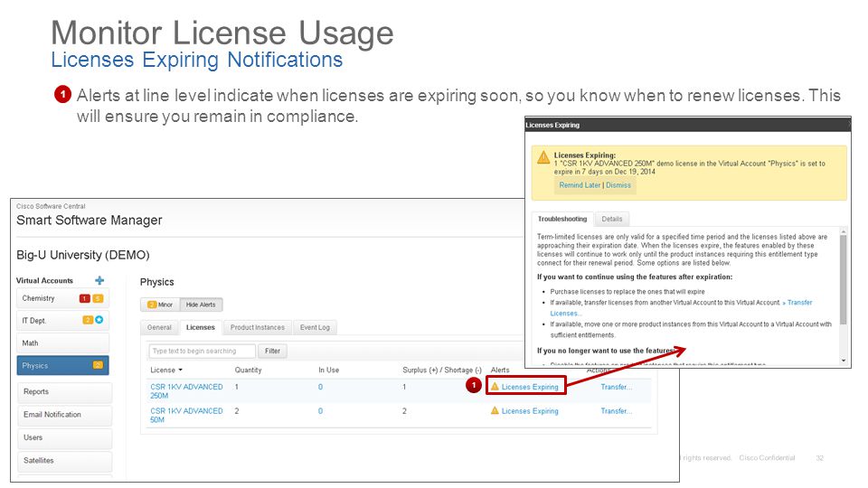
Task: Select the Physics virtual account
Action: 62,366
